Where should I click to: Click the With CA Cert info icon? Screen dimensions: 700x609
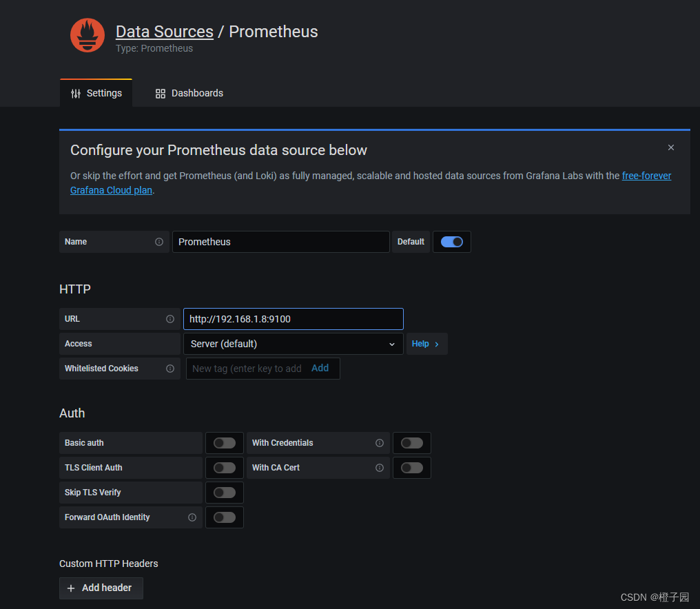tap(380, 468)
